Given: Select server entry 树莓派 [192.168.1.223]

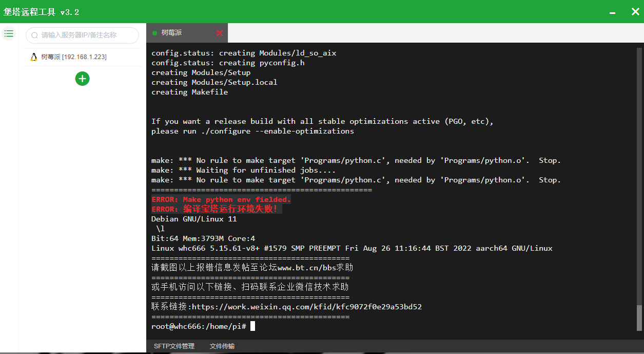Looking at the screenshot, I should pos(73,57).
